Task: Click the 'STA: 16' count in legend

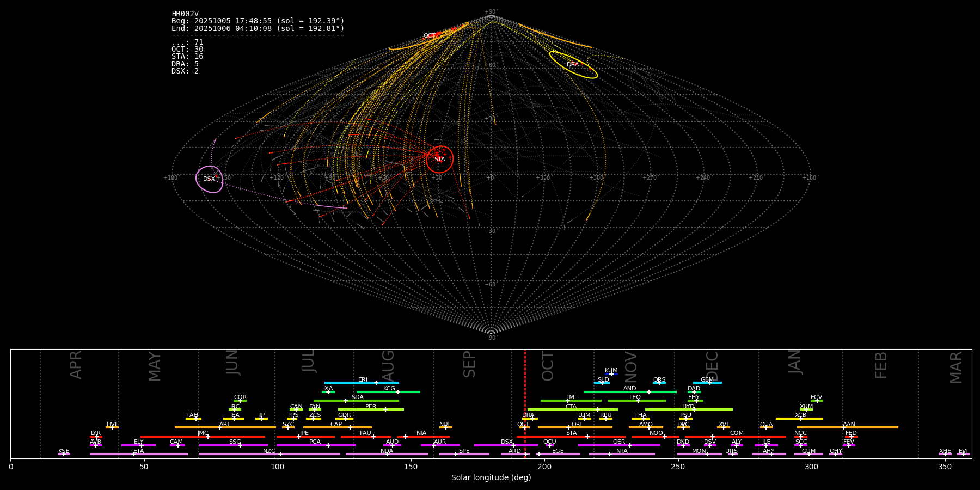Action: tap(187, 57)
